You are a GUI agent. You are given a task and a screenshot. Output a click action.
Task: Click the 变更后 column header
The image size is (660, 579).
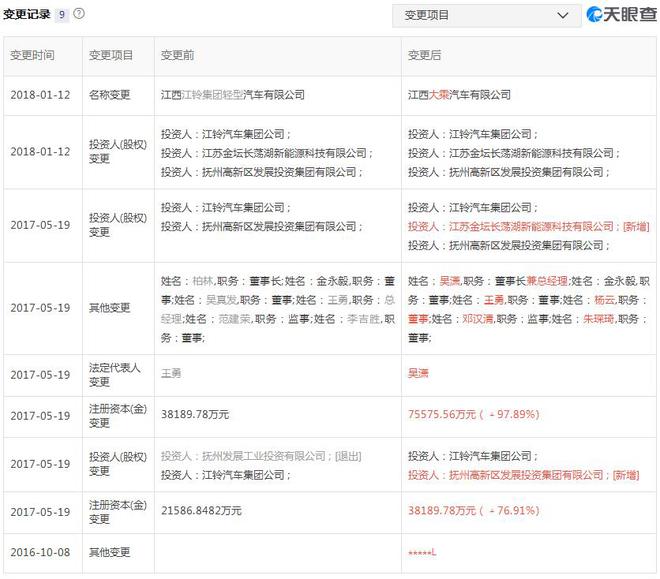424,55
